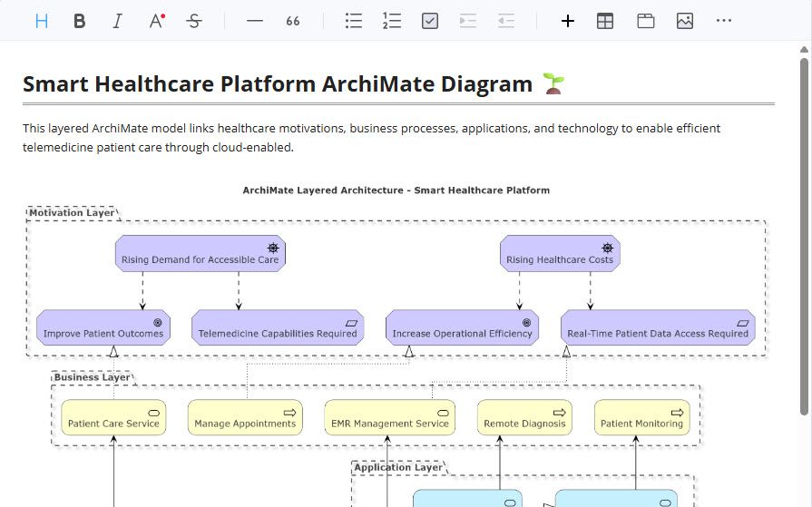Click the Business Layer label
Screen dimensions: 812x507
point(92,377)
